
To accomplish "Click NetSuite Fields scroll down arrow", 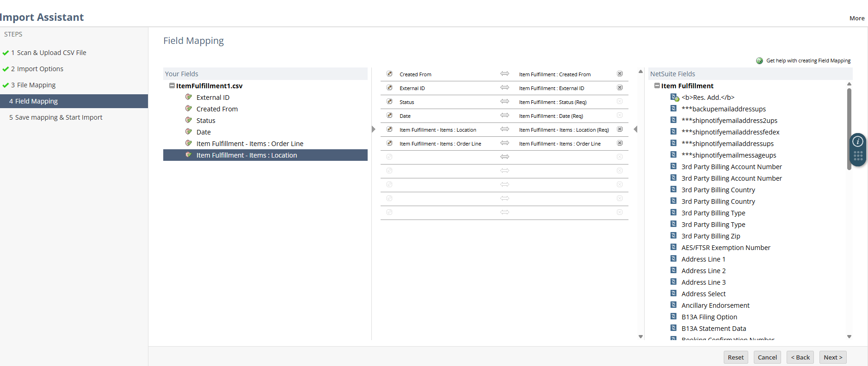I will tap(849, 336).
